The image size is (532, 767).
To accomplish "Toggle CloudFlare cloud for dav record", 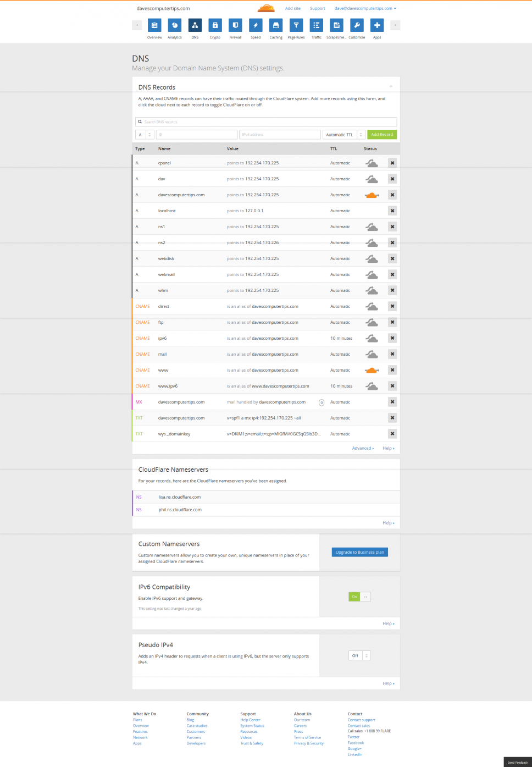I will [x=372, y=179].
